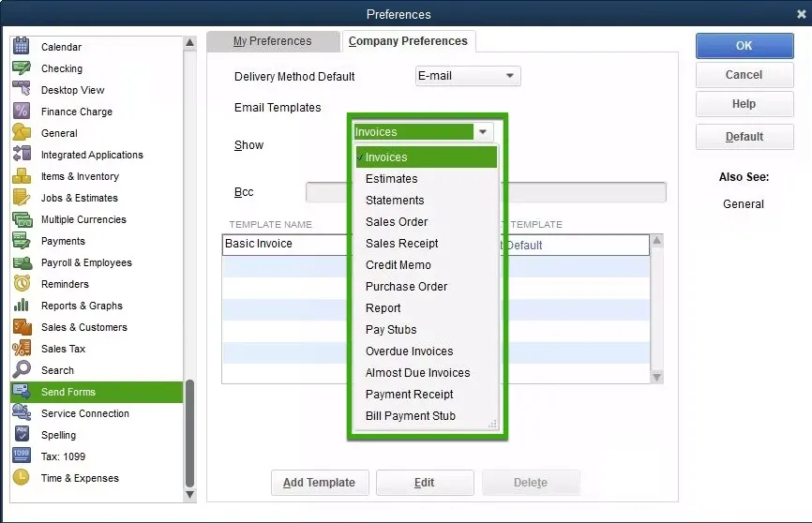Select Reports & Graphs in the sidebar
Image resolution: width=812 pixels, height=523 pixels.
tap(97, 306)
